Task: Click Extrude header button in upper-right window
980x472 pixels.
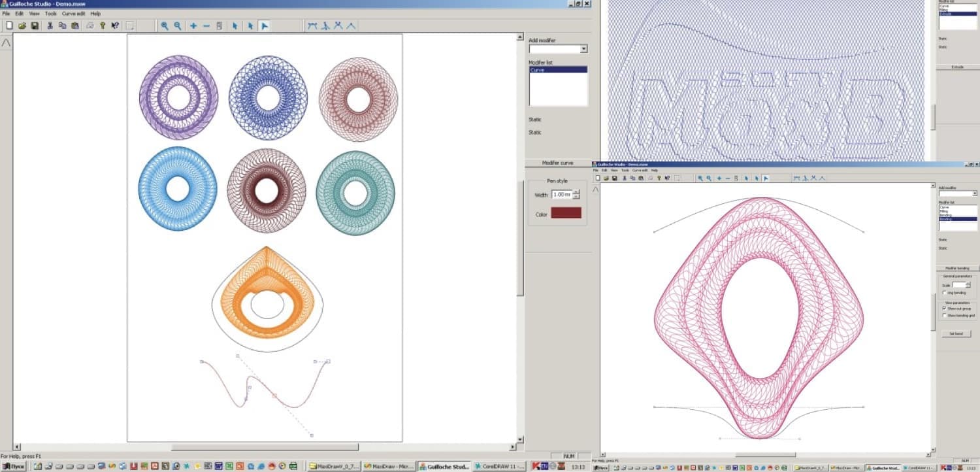Action: click(957, 66)
